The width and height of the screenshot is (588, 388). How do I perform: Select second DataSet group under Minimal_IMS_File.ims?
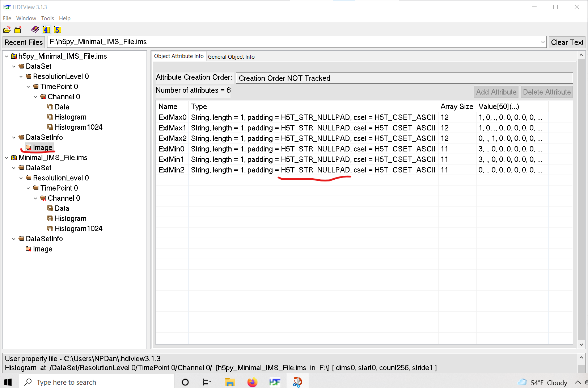point(39,168)
